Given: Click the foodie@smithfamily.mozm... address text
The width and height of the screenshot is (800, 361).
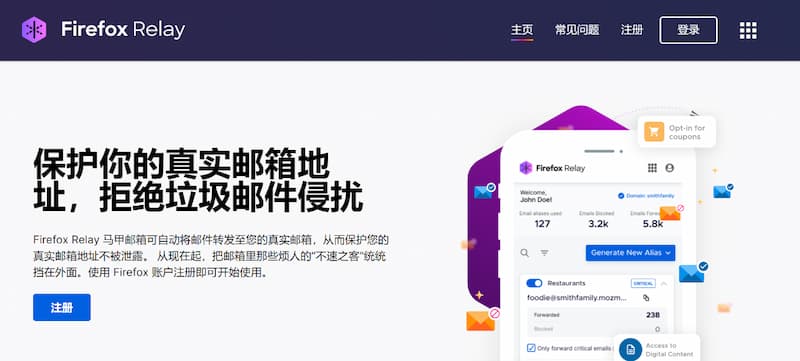Looking at the screenshot, I should 577,298.
